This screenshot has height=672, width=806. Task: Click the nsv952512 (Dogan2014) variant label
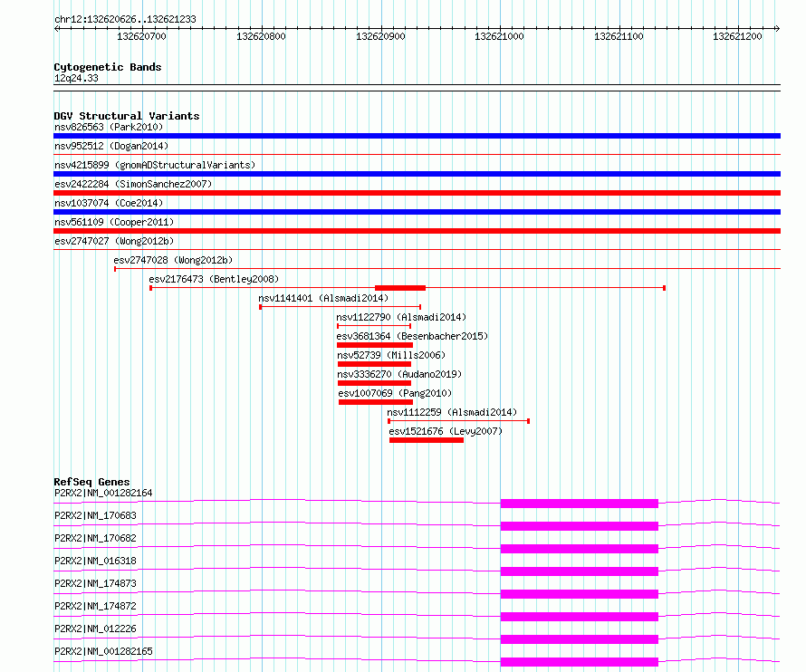point(111,146)
